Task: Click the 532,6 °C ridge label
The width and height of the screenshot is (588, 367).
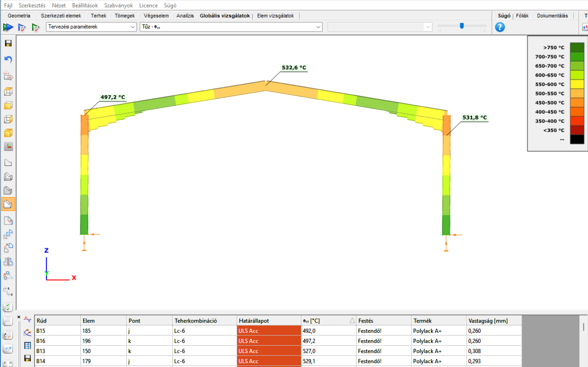Action: coord(294,68)
